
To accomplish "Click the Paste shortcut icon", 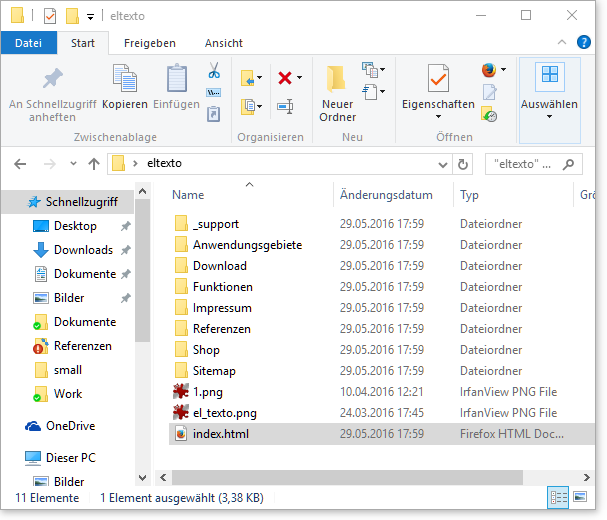I will coord(214,114).
